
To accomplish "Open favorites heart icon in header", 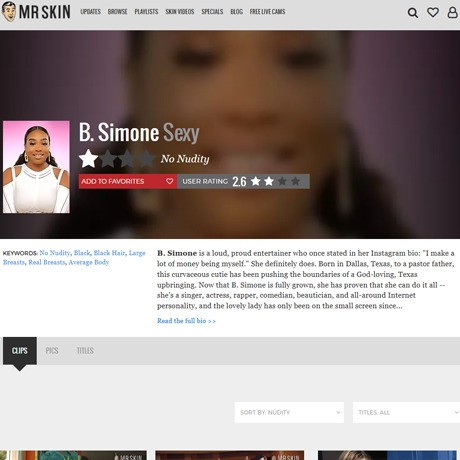I will coord(433,13).
